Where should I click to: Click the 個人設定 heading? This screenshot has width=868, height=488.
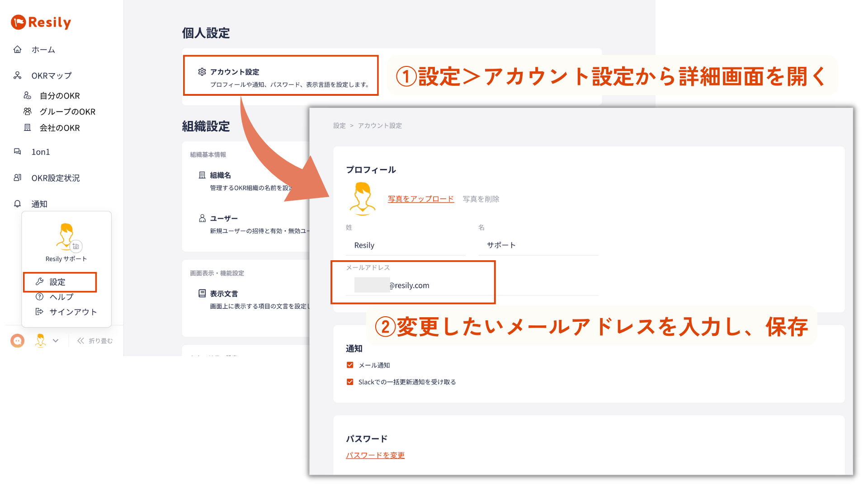click(x=206, y=33)
